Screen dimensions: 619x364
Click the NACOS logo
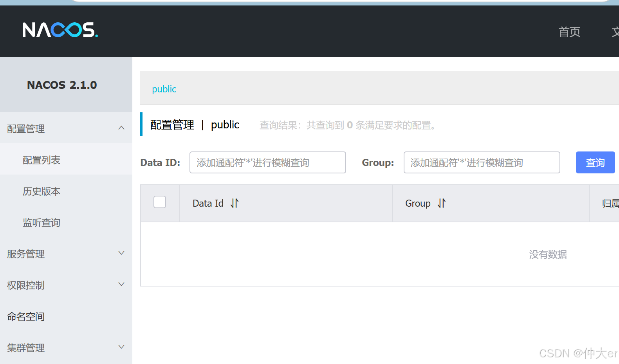60,30
